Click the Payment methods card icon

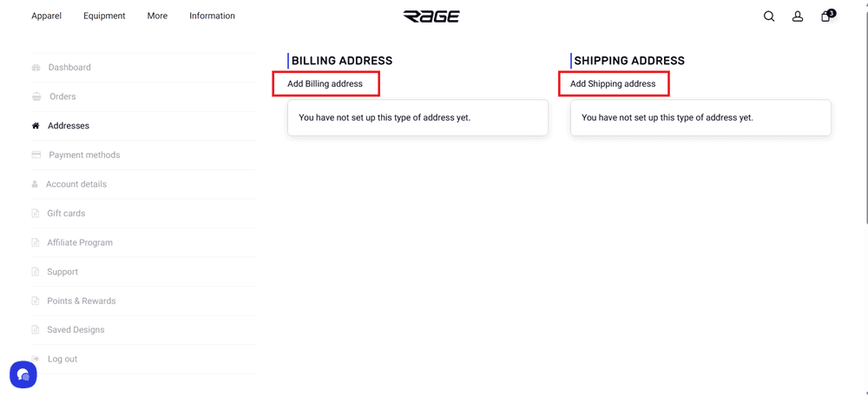pyautogui.click(x=36, y=155)
